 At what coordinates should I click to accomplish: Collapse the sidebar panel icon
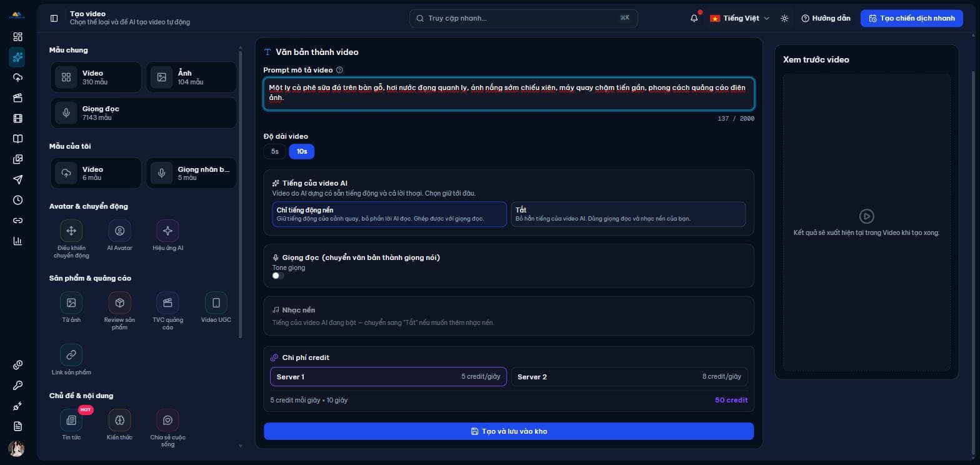(x=54, y=18)
